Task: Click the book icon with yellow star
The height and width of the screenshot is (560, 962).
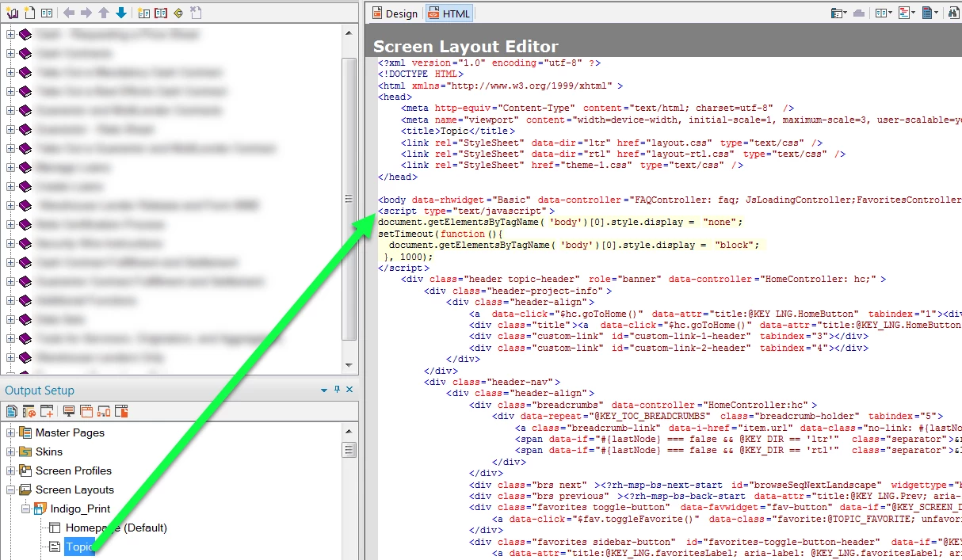Action: (x=143, y=13)
